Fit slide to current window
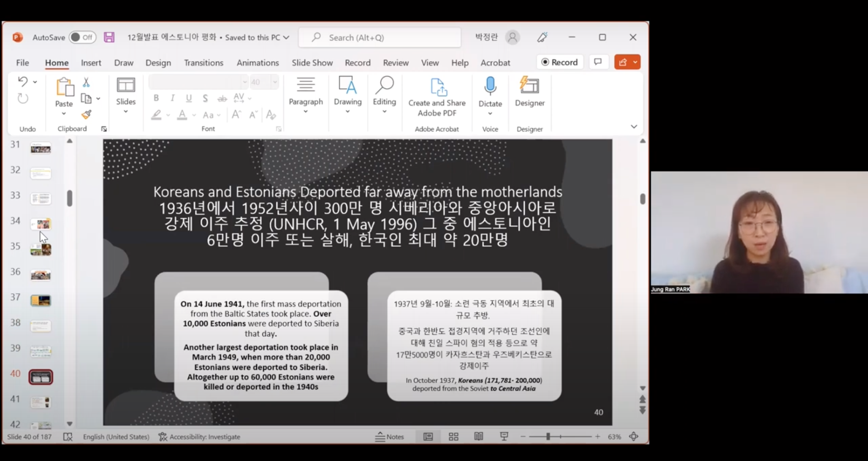Image resolution: width=868 pixels, height=461 pixels. click(x=634, y=437)
